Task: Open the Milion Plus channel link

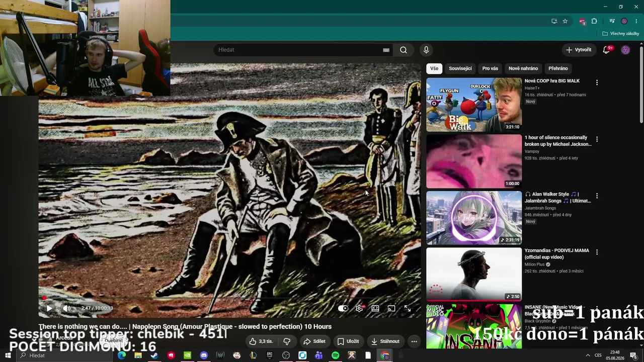Action: (535, 264)
